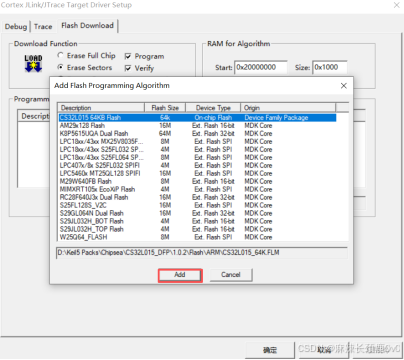Select Erase Sectors radio option
Image resolution: width=404 pixels, height=360 pixels.
[x=85, y=67]
